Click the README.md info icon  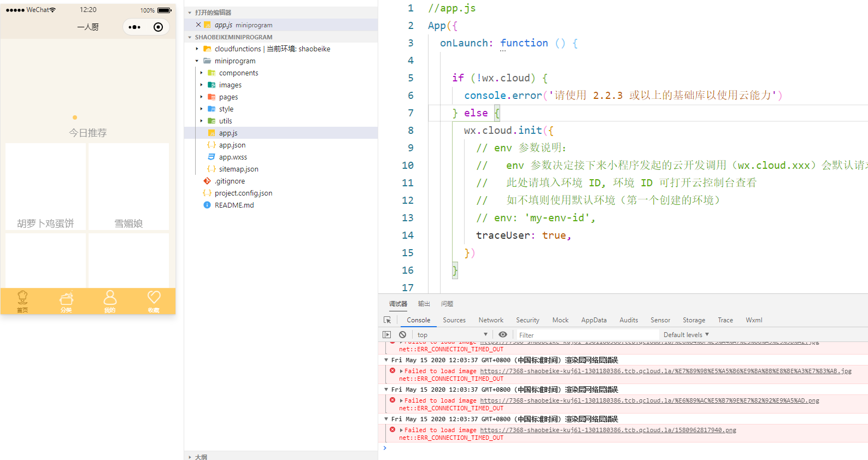pos(207,205)
